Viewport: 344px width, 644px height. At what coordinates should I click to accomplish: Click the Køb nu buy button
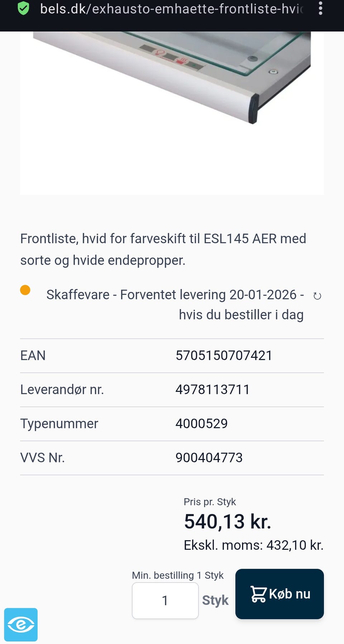[279, 594]
